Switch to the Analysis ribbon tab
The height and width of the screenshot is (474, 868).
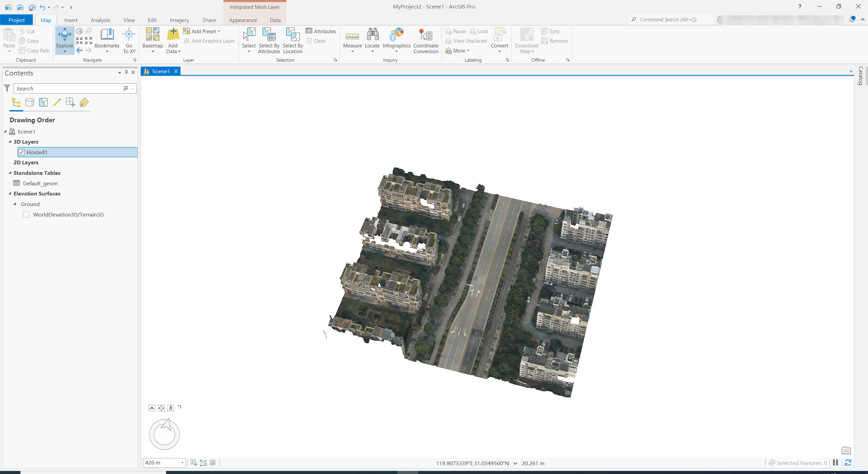point(100,20)
